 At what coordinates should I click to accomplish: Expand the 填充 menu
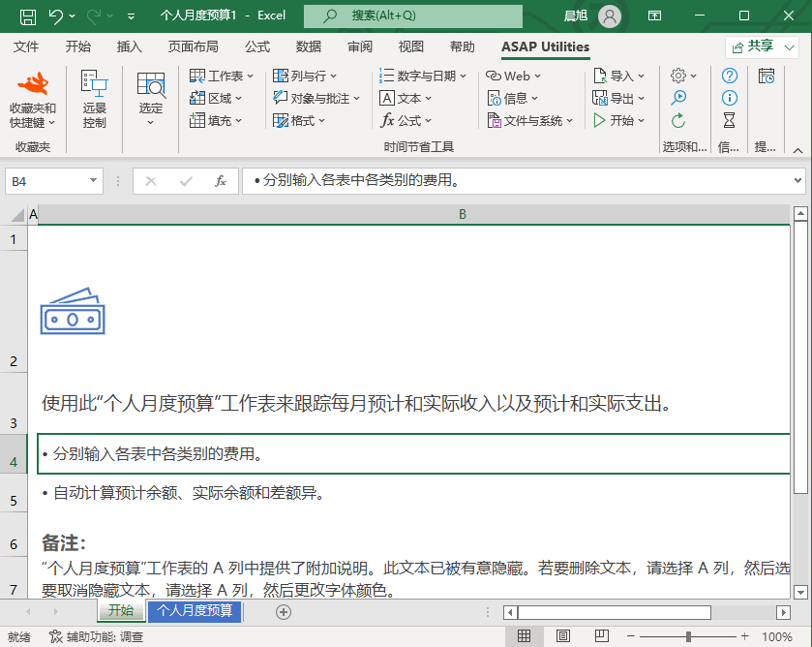click(216, 121)
